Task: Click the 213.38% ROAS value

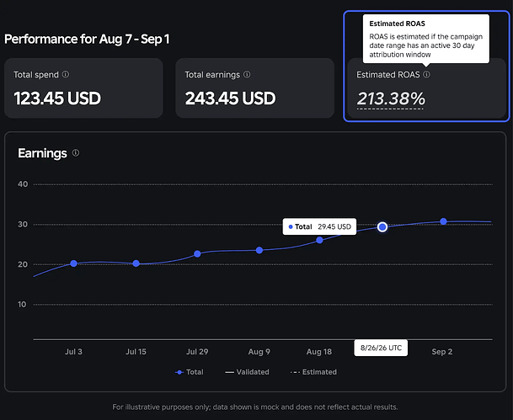Action: pyautogui.click(x=391, y=98)
